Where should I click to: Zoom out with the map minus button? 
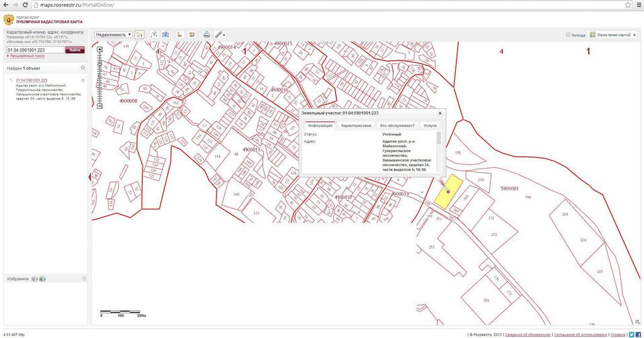coord(99,106)
